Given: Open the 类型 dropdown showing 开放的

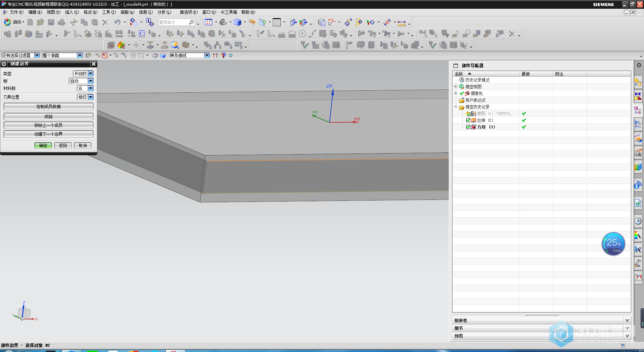Looking at the screenshot, I should 83,74.
